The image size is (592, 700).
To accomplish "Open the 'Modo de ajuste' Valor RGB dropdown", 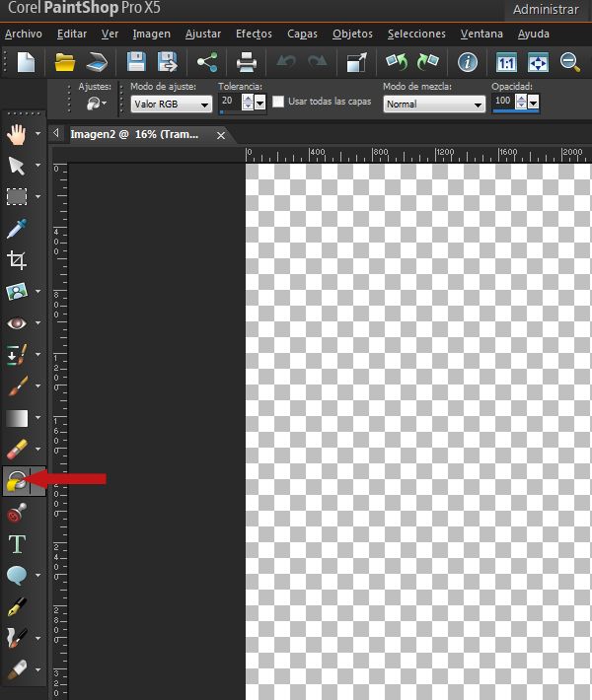I will [171, 105].
